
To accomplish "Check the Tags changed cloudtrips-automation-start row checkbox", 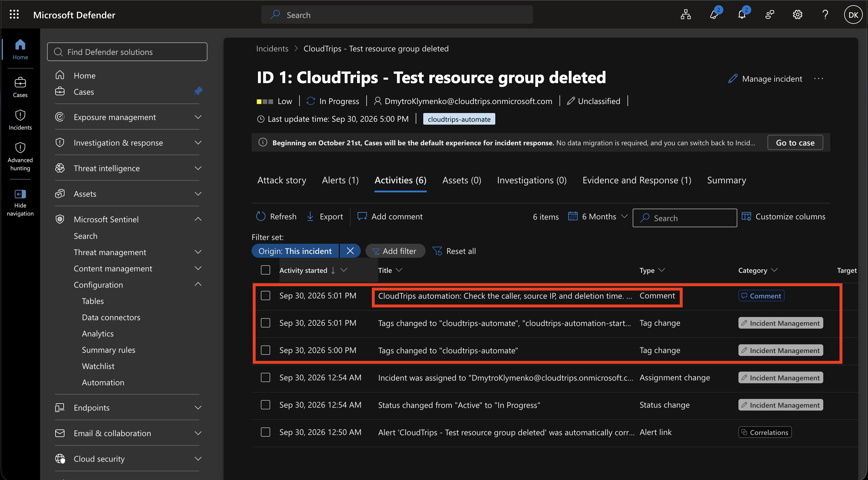I will 266,323.
